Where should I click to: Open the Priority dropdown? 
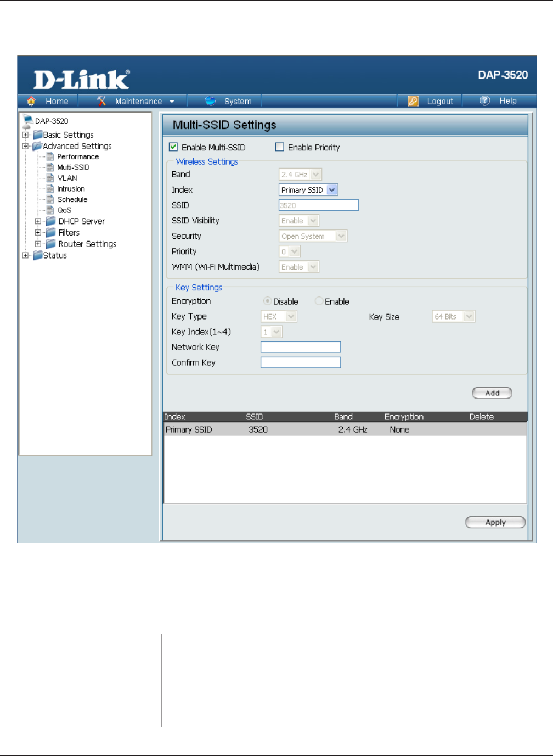point(290,251)
